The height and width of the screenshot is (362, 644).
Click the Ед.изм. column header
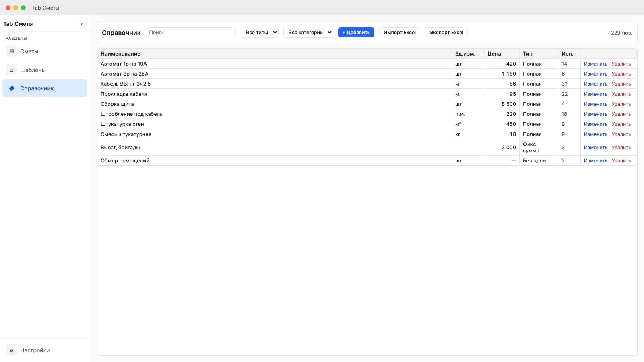coord(468,53)
